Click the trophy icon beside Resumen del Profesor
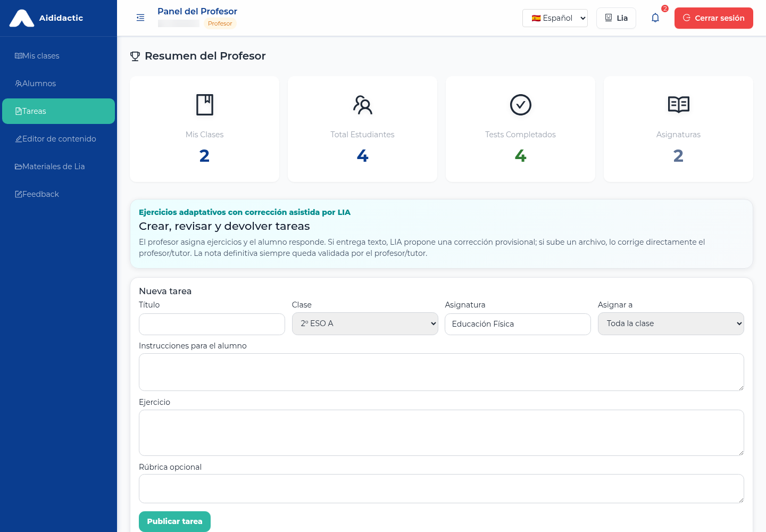This screenshot has height=532, width=766. 135,56
